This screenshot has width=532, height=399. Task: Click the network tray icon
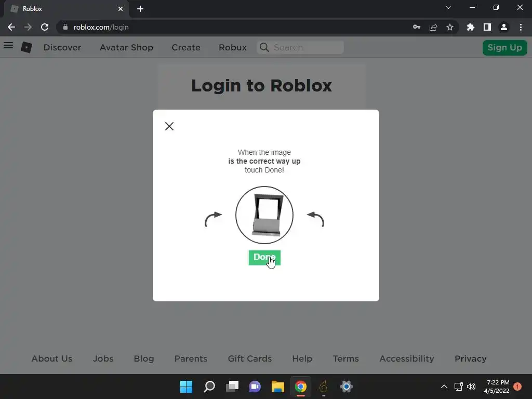(x=458, y=387)
